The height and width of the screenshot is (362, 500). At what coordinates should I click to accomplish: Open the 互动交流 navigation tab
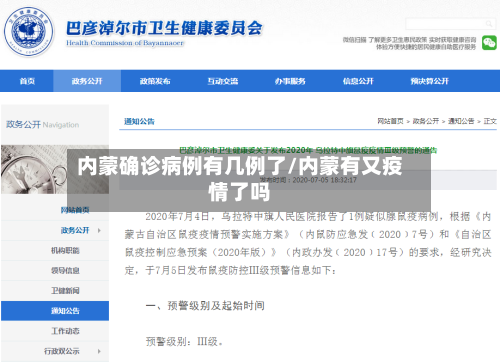coord(223,81)
